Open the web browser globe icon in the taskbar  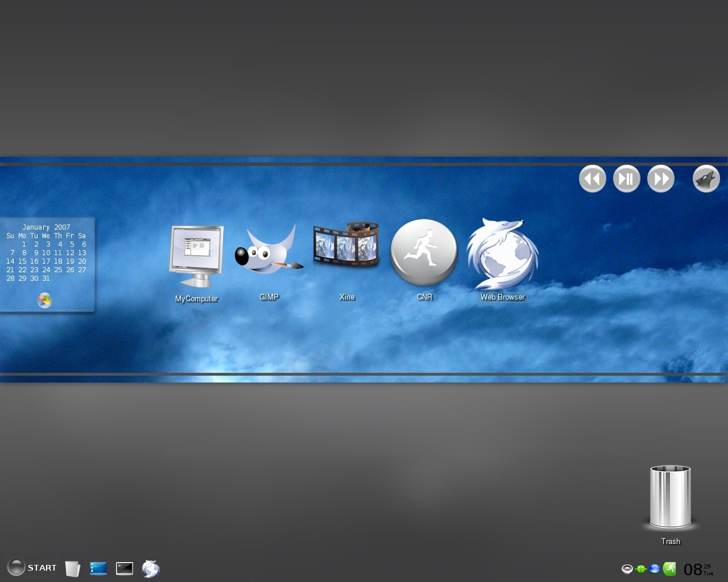pos(151,568)
